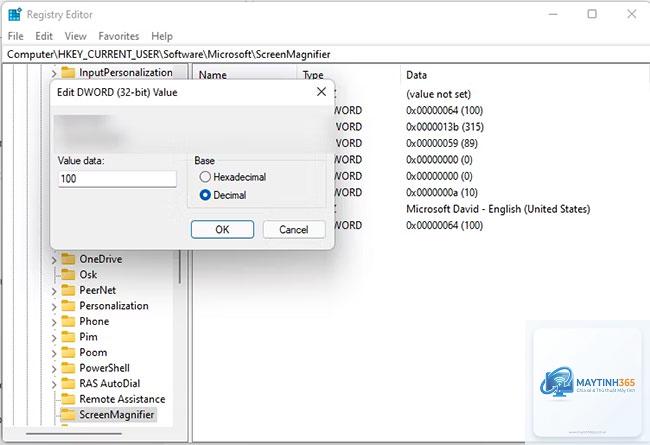Click the PowerShell folder icon
The height and width of the screenshot is (445, 650).
pos(68,368)
